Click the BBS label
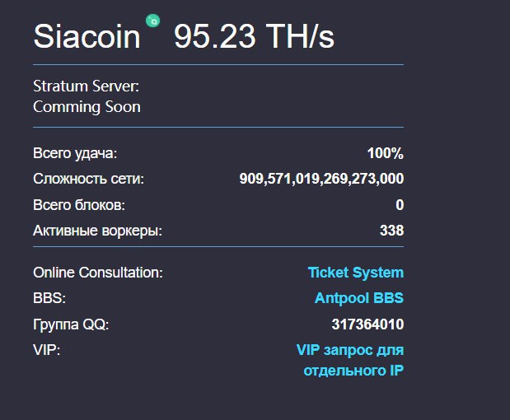Image resolution: width=510 pixels, height=420 pixels. [49, 298]
